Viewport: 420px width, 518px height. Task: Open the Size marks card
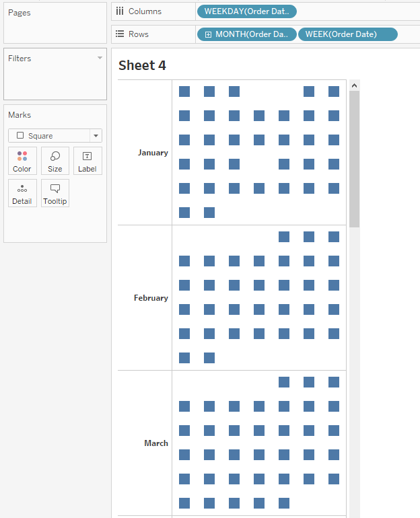[55, 161]
